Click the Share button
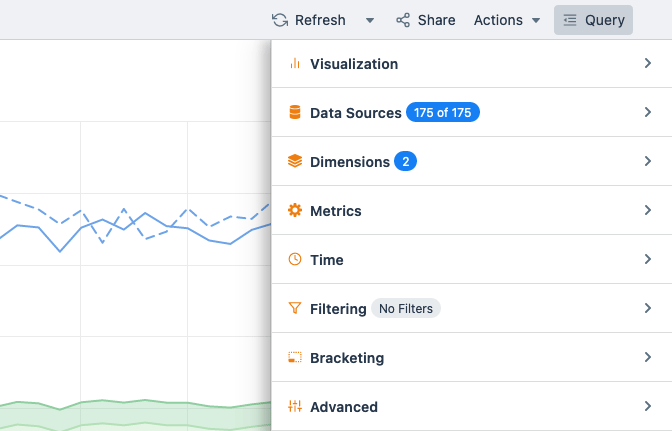Viewport: 672px width, 431px height. pos(425,20)
